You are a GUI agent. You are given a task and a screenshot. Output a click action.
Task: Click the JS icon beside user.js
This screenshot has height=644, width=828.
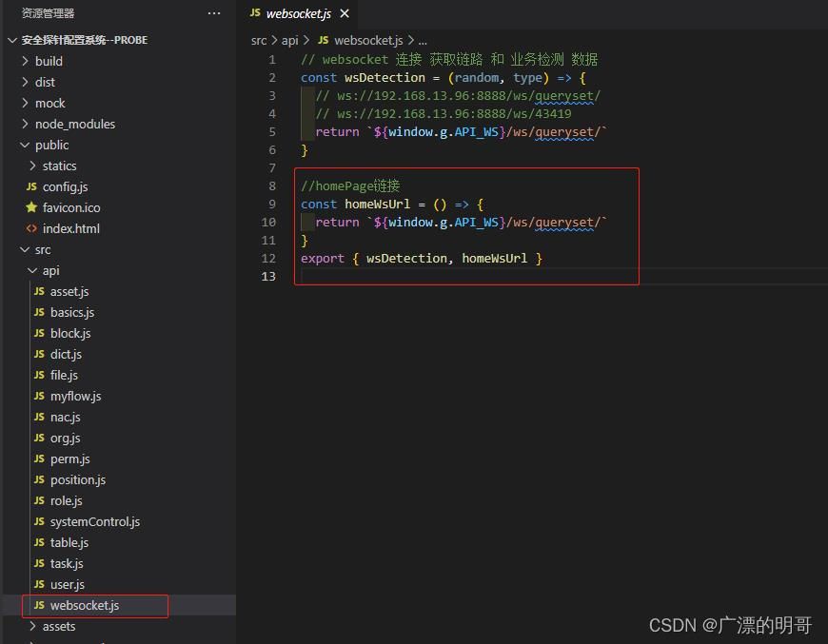click(x=40, y=584)
